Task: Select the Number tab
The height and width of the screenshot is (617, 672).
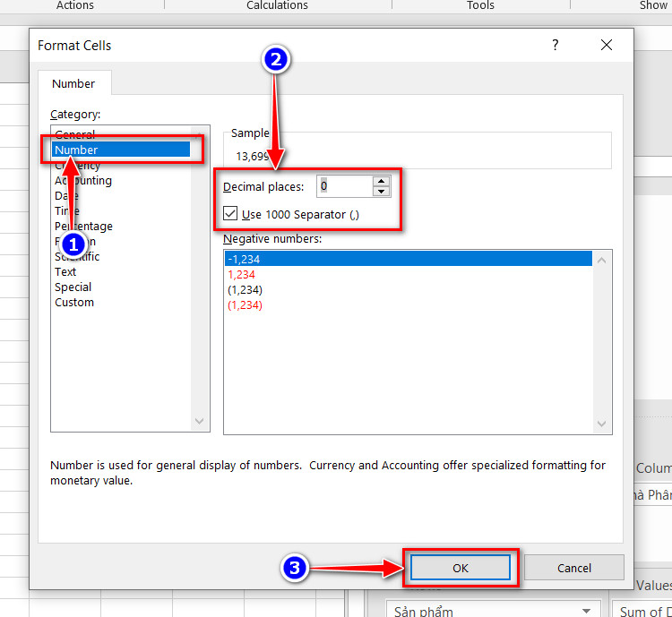Action: tap(73, 83)
